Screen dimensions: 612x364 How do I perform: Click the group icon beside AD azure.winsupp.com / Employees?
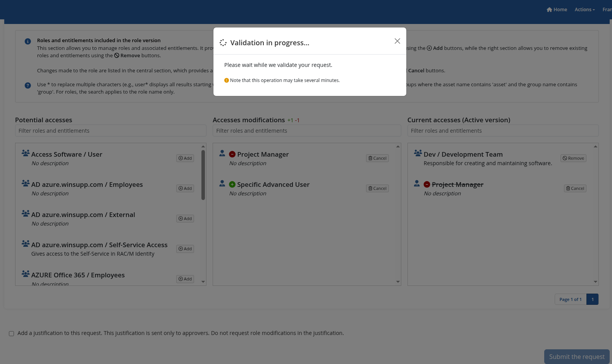pyautogui.click(x=26, y=183)
